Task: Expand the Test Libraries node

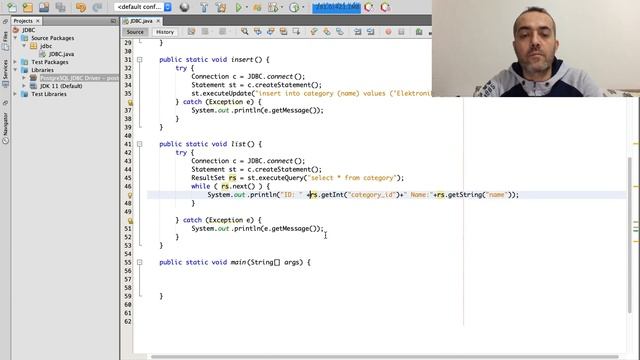Action: click(16, 94)
